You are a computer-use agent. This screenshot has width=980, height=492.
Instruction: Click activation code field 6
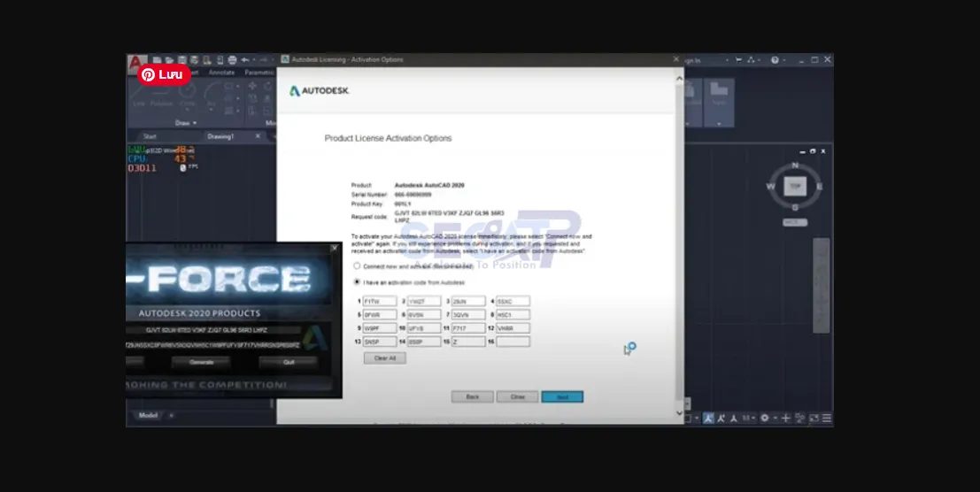424,315
